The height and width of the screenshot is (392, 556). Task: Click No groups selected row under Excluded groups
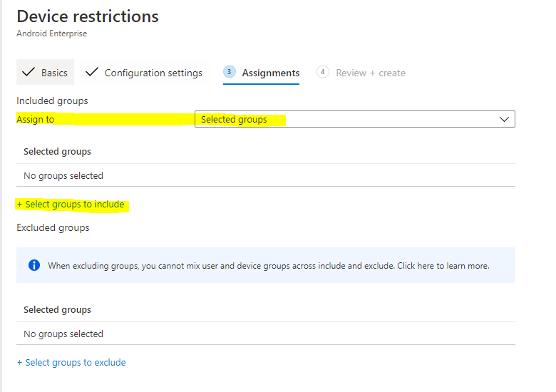tap(63, 334)
